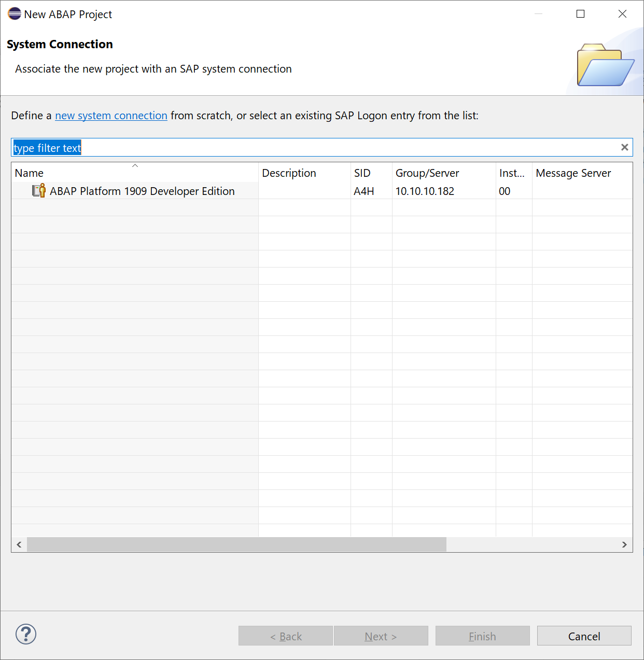Click the Finish button
Image resolution: width=644 pixels, height=660 pixels.
483,636
